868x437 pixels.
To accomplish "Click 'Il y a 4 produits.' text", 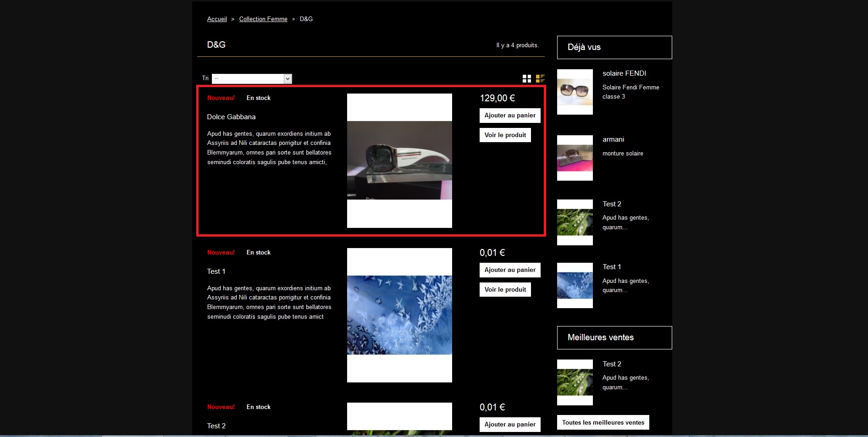I will (517, 45).
